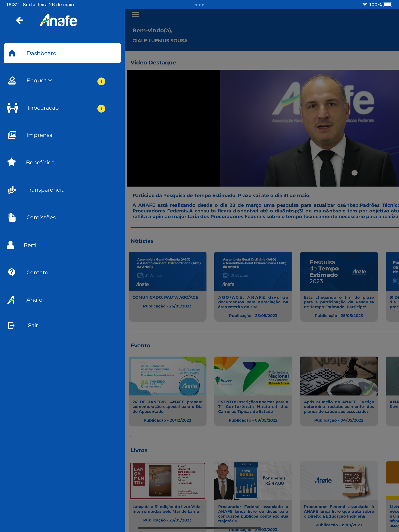This screenshot has height=532, width=399.
Task: Tap the Wi-Fi status icon
Action: 365,4
